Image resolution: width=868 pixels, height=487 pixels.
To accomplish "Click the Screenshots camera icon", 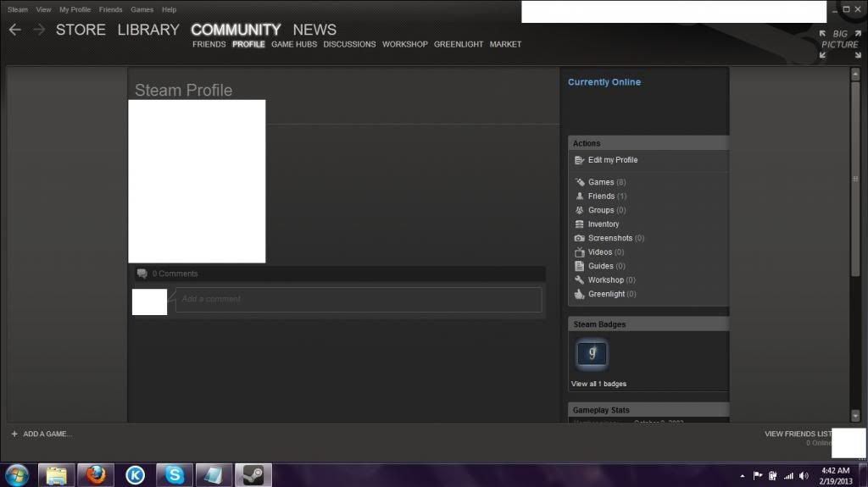I will click(579, 238).
